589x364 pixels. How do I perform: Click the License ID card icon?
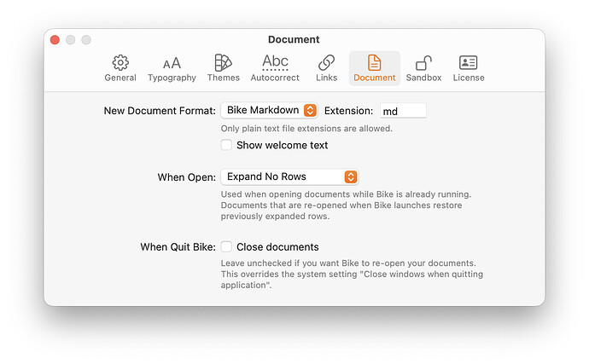[469, 62]
